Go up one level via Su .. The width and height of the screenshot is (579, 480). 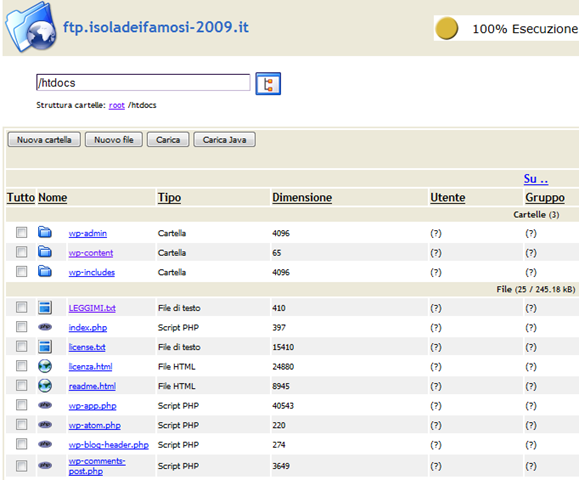coord(536,179)
